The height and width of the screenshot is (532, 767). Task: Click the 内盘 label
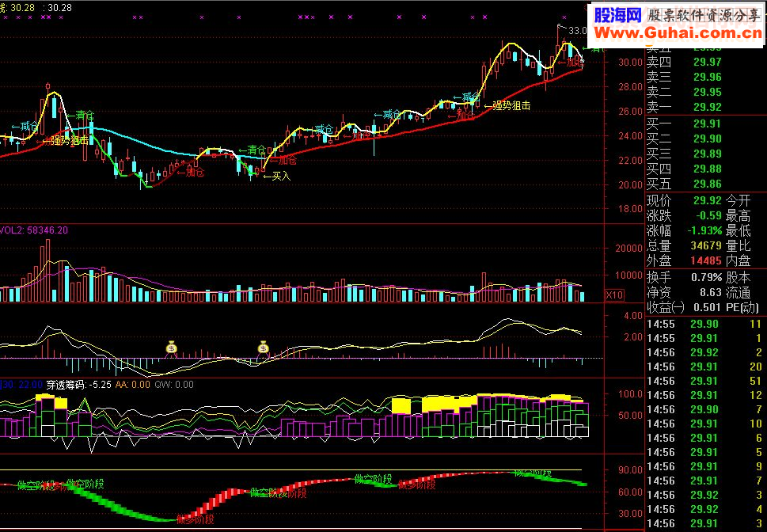pyautogui.click(x=738, y=261)
